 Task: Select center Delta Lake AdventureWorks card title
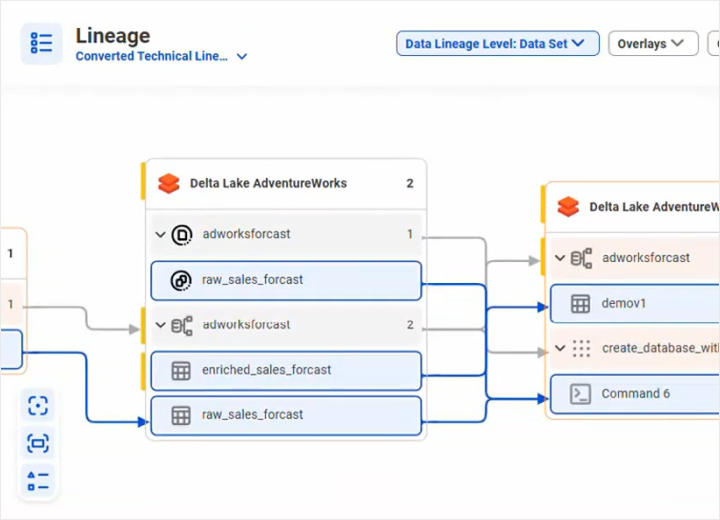click(268, 183)
